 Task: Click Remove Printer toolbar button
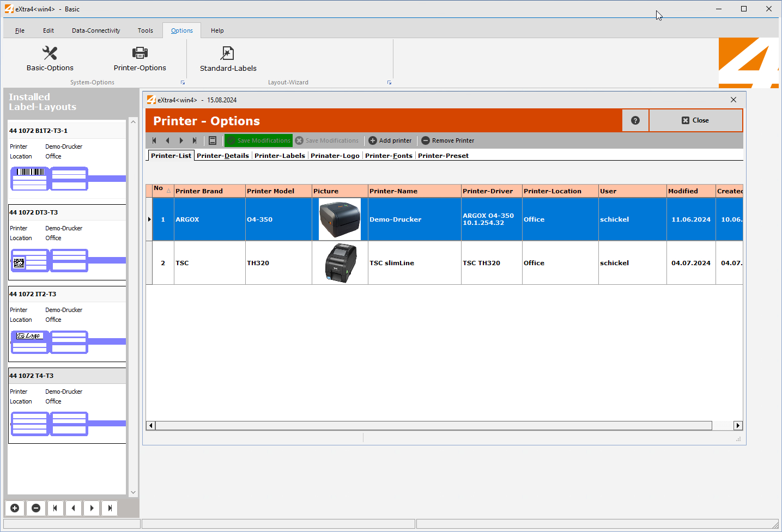447,140
